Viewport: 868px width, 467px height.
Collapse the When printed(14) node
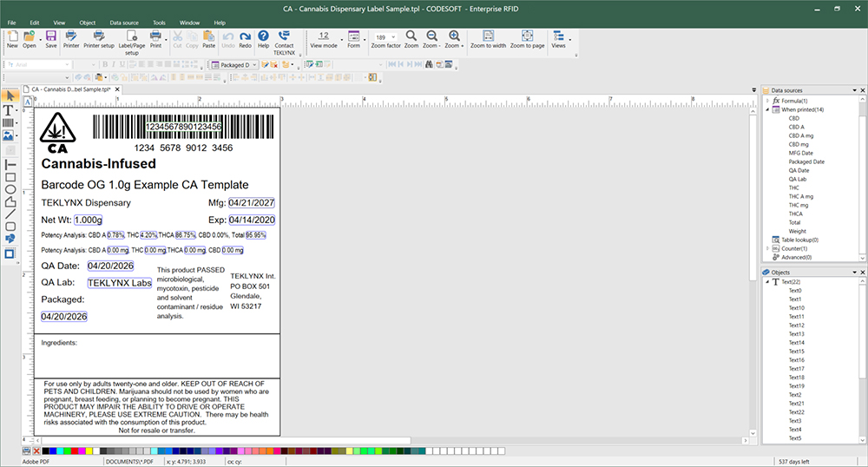[768, 109]
